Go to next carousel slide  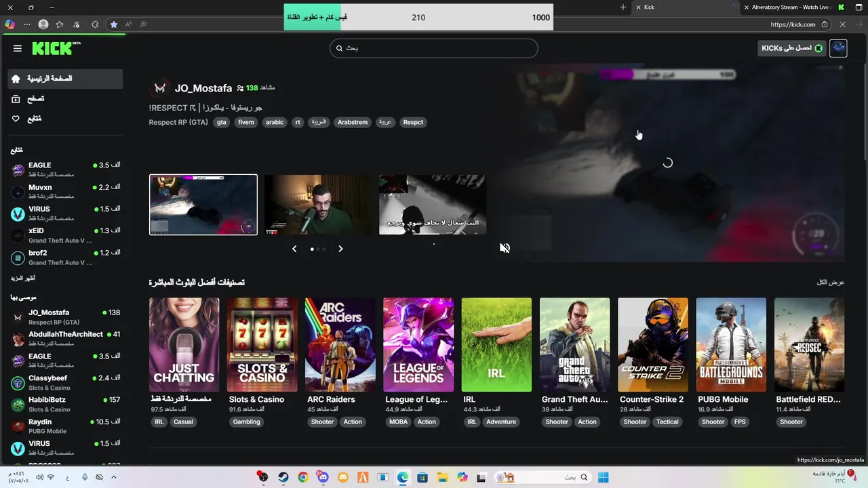340,249
